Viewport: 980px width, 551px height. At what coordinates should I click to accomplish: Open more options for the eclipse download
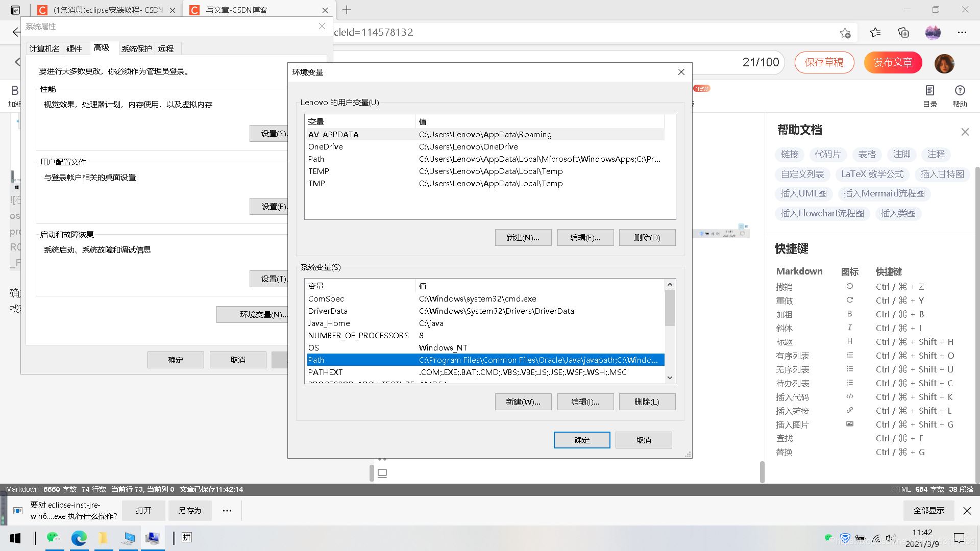click(x=227, y=510)
